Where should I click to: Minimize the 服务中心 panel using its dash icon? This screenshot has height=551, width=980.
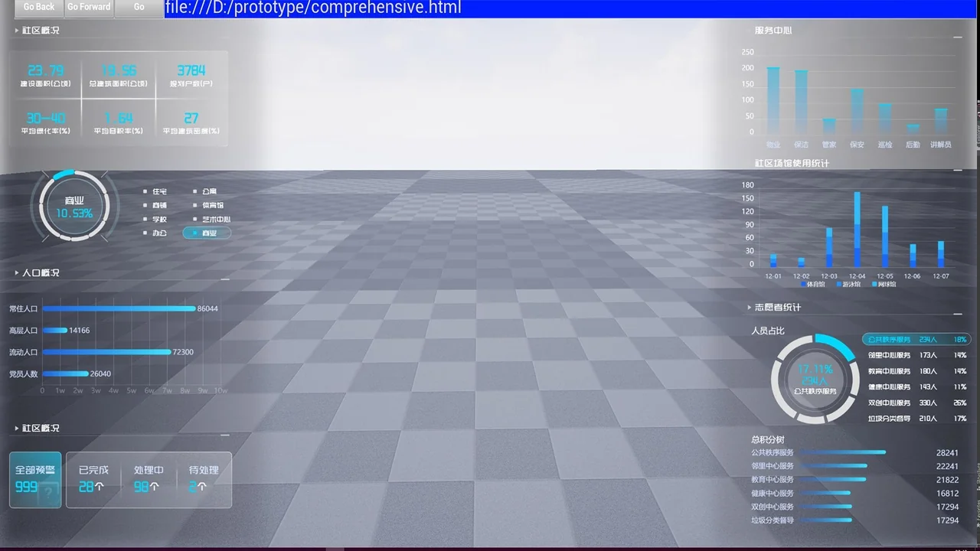[957, 37]
